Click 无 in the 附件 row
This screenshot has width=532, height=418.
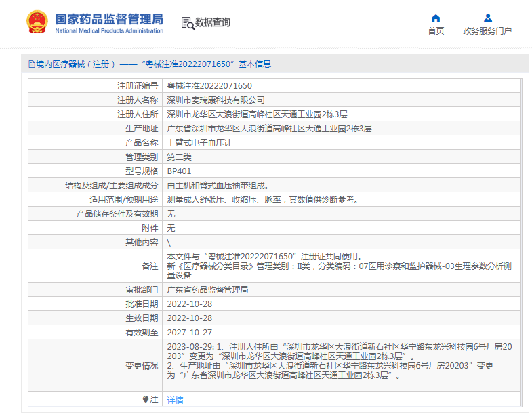(171, 228)
